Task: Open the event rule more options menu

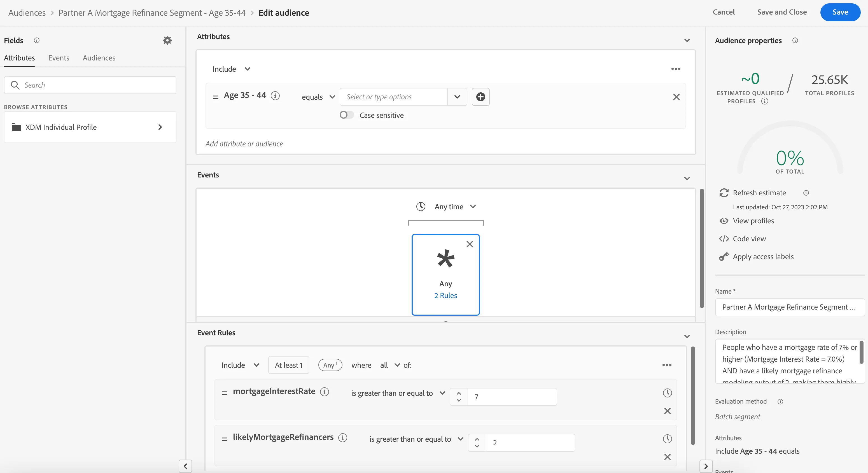Action: [x=667, y=365]
